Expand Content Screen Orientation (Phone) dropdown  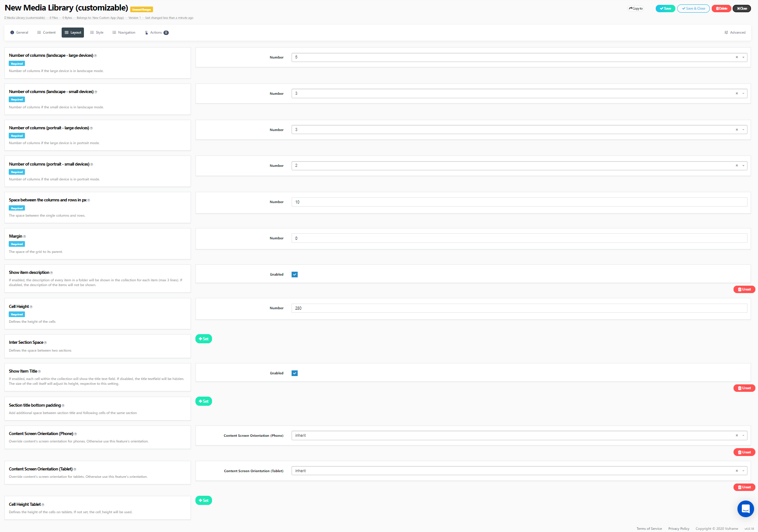(743, 435)
